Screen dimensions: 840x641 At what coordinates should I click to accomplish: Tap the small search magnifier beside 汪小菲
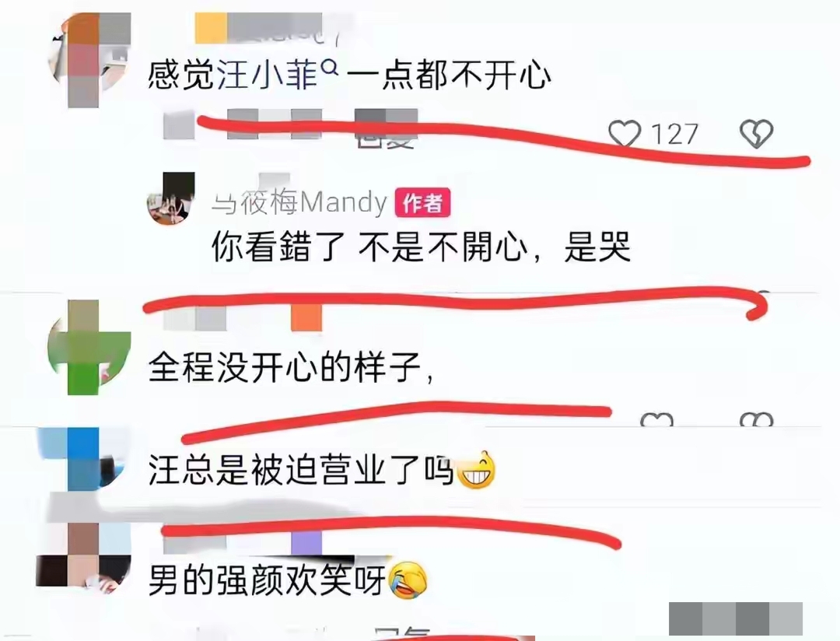[x=331, y=67]
